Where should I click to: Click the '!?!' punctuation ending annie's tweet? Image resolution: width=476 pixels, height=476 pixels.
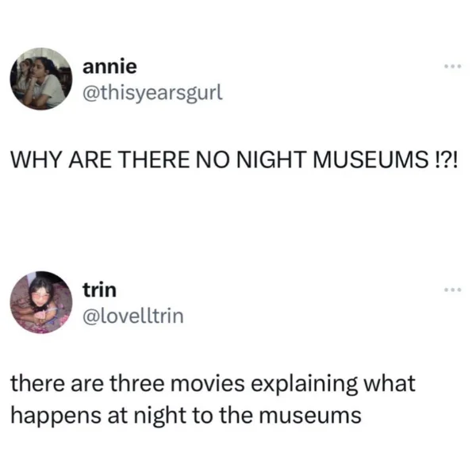[444, 159]
